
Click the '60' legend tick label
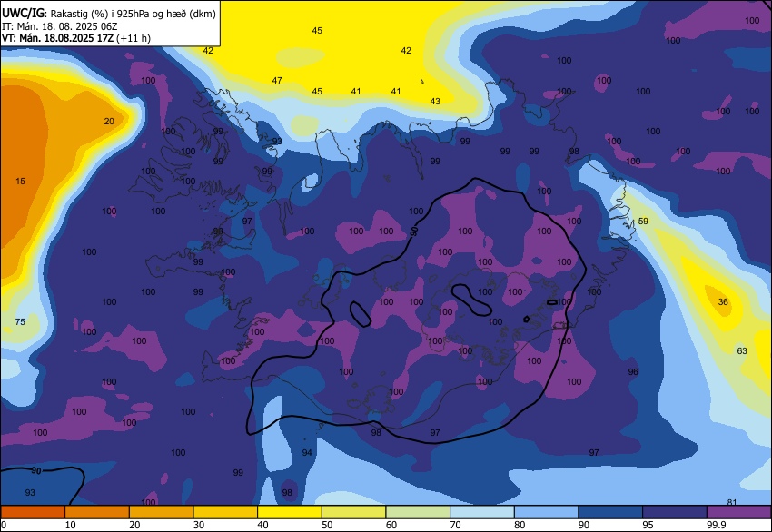(x=391, y=525)
